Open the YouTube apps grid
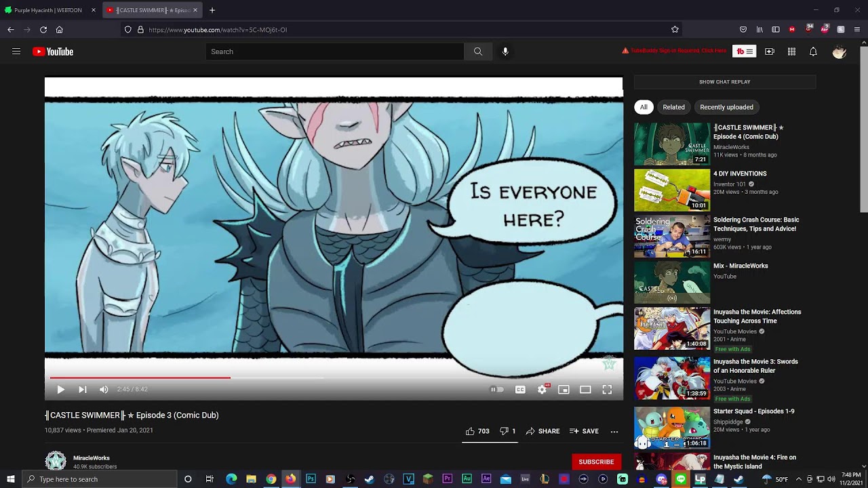The width and height of the screenshot is (868, 488). (791, 52)
